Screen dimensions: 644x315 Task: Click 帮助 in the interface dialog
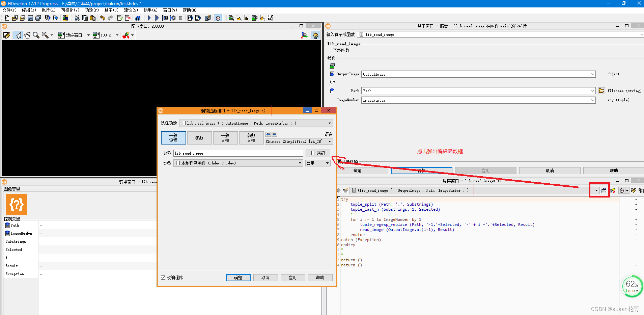(320, 278)
